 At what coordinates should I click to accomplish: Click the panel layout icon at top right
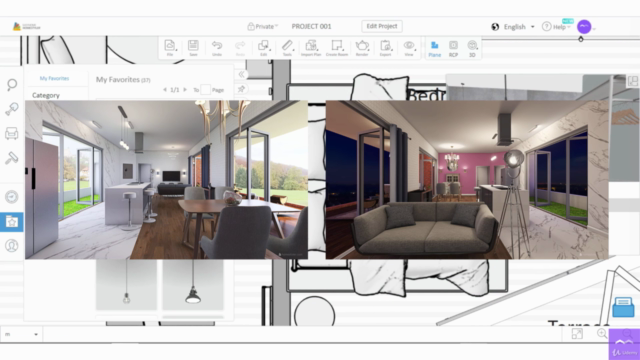click(x=633, y=81)
